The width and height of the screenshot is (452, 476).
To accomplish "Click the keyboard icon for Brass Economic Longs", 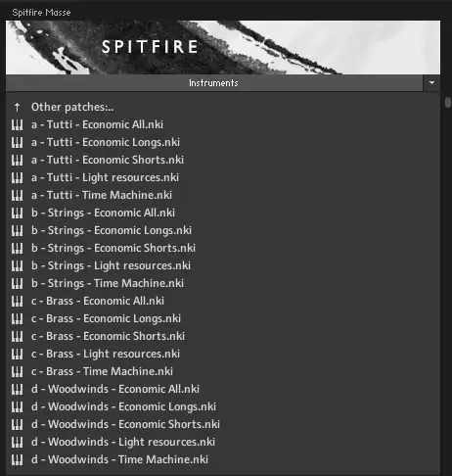I will point(17,318).
